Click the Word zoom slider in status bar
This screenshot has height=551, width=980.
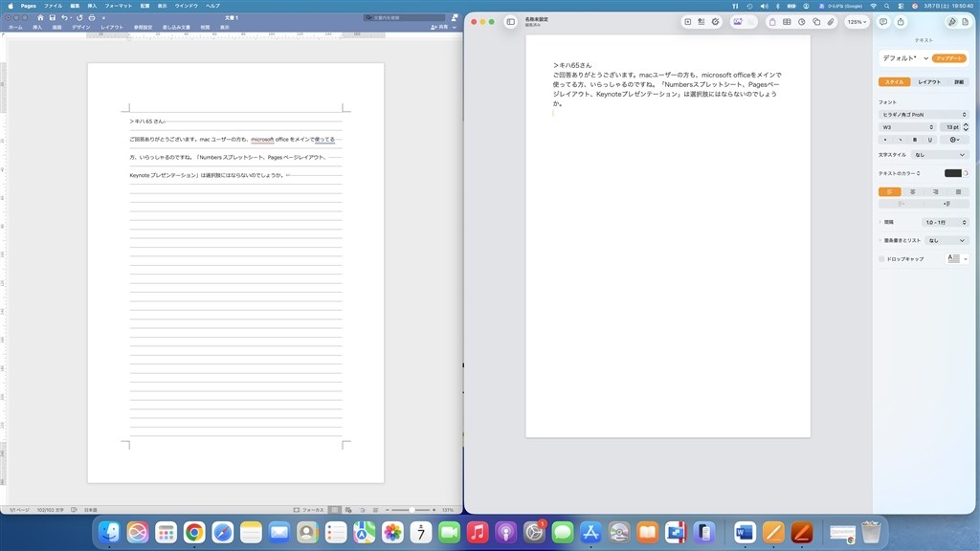411,510
